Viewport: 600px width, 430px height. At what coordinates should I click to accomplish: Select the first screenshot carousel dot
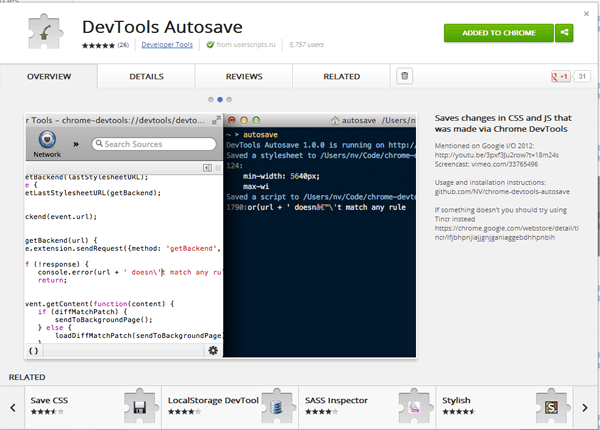point(211,99)
